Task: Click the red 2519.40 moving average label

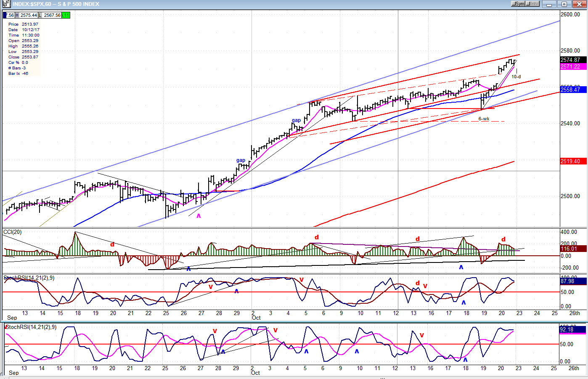Action: pos(572,162)
